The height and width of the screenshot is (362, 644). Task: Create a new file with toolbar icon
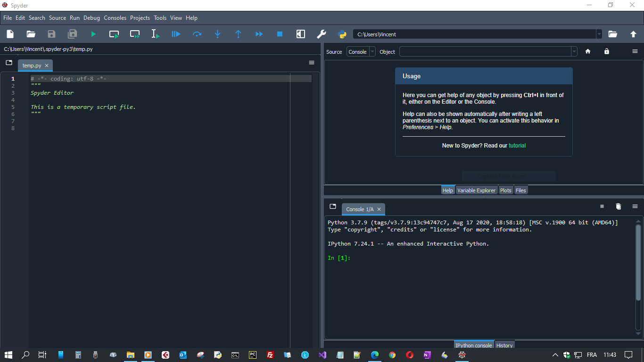click(10, 34)
